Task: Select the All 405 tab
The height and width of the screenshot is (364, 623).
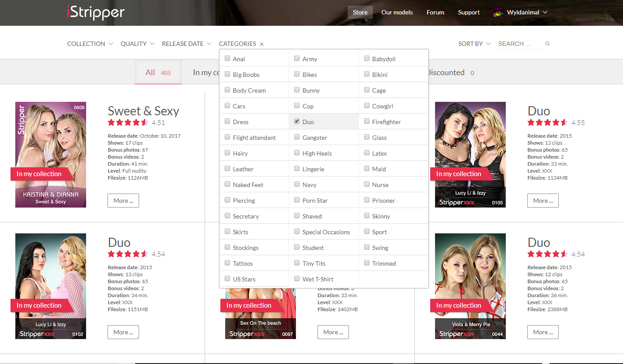Action: click(158, 72)
